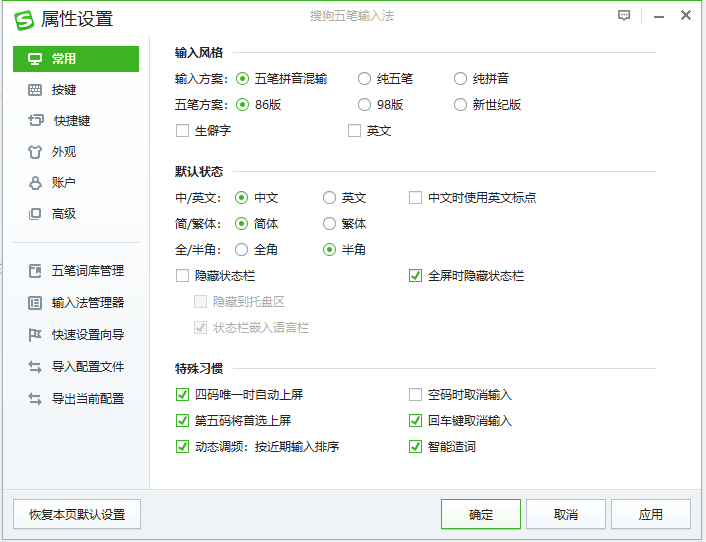Image resolution: width=706 pixels, height=542 pixels.
Task: Enable 中文时使用英文标点
Action: coord(415,198)
